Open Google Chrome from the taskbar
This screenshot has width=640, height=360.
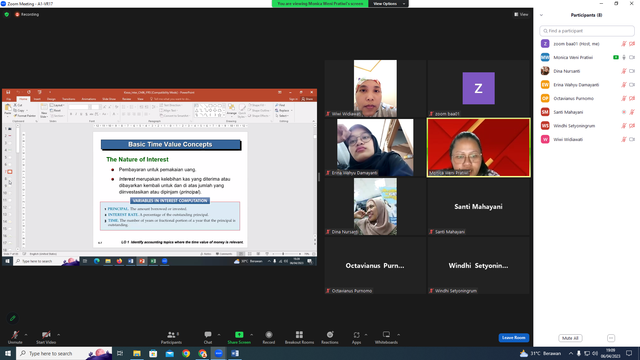186,353
